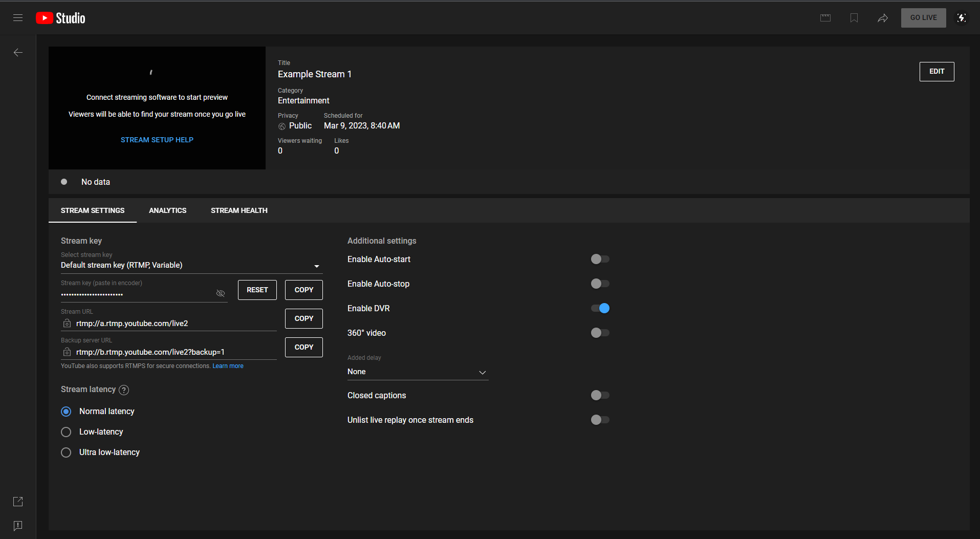Screen dimensions: 980x539
Task: Click the bookmark marker icon
Action: (x=854, y=18)
